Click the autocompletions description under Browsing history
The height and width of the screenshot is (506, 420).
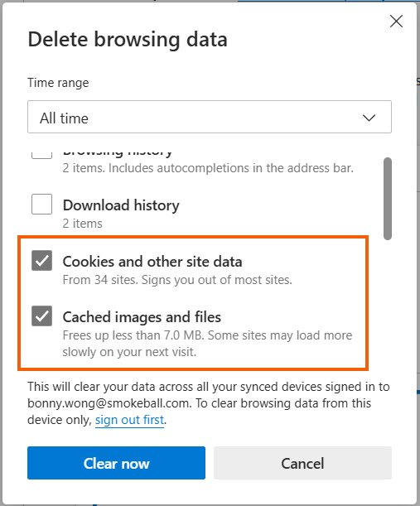click(x=208, y=168)
